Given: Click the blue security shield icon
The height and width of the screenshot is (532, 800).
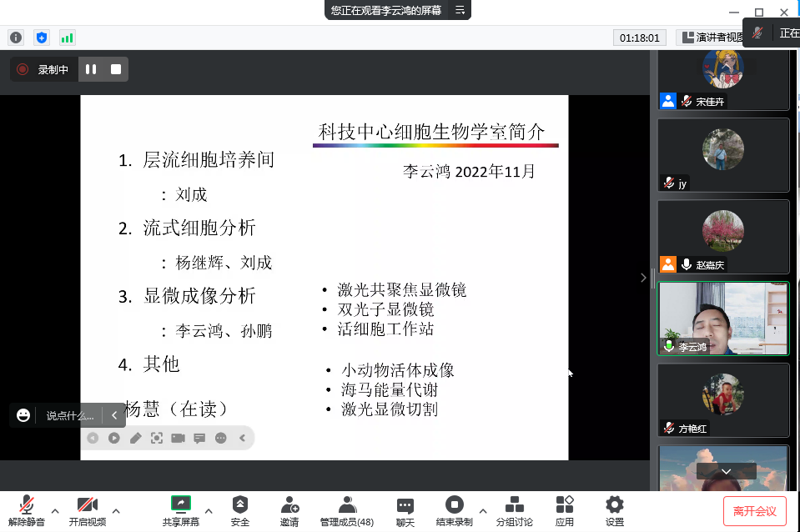Looking at the screenshot, I should (x=42, y=38).
